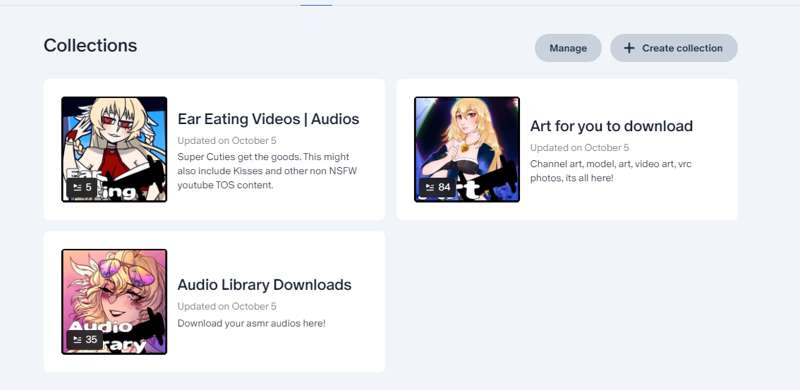Viewport: 800px width, 390px height.
Task: Click the Collections heading
Action: (90, 45)
